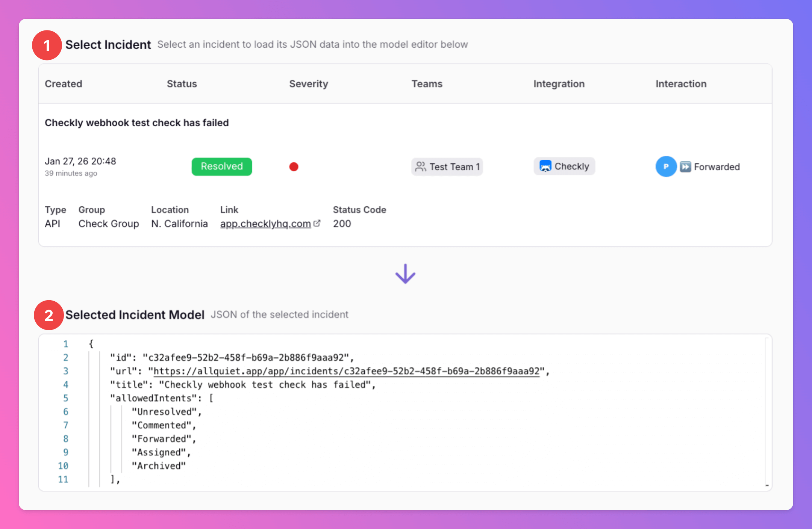The image size is (812, 529).
Task: Click the Test Team 1 tag
Action: 447,166
